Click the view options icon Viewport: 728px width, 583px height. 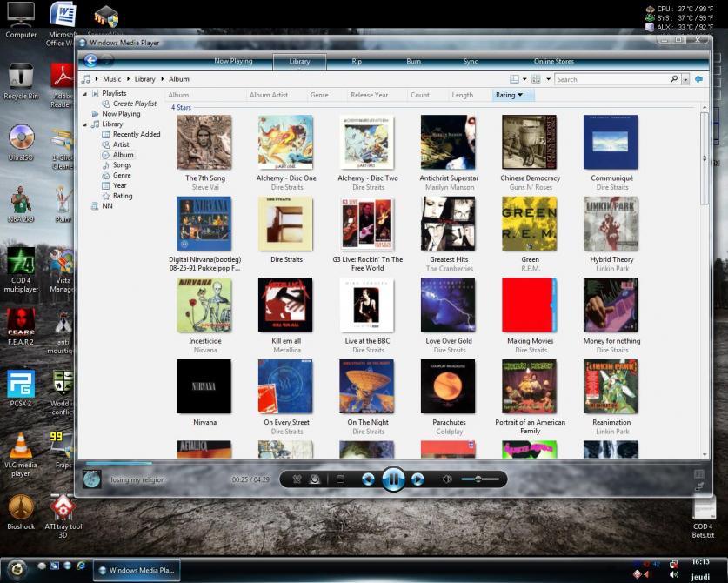pyautogui.click(x=536, y=79)
